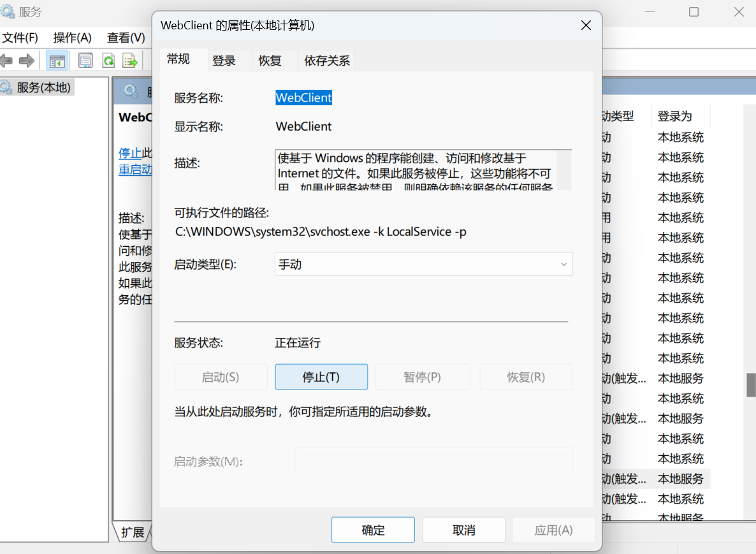Open the 启动类型 dropdown showing 手动
This screenshot has width=756, height=554.
coord(423,264)
